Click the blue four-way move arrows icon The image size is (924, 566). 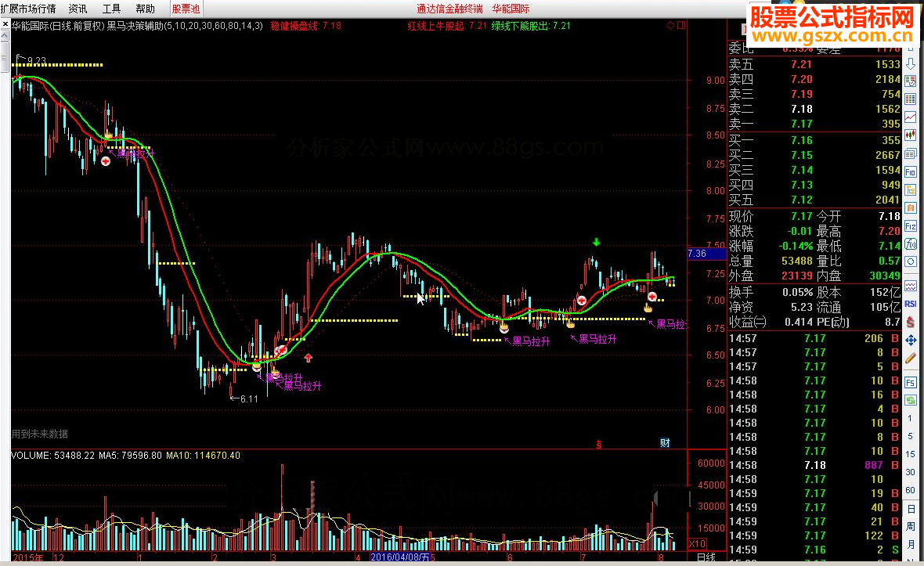pos(911,341)
